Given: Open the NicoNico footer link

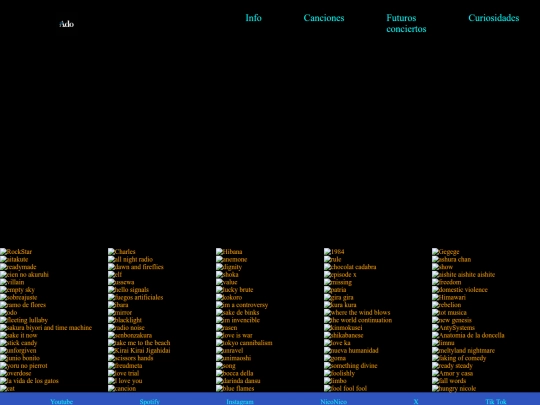Looking at the screenshot, I should point(333,402).
